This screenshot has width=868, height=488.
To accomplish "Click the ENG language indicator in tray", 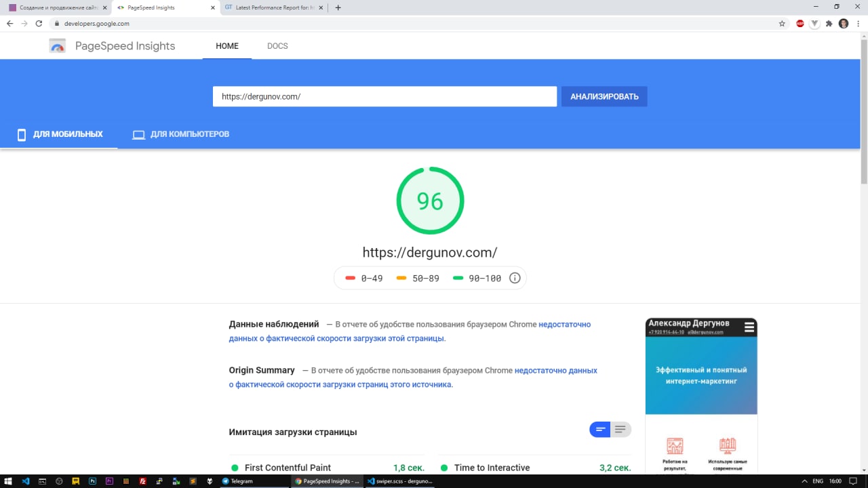I will (x=818, y=481).
